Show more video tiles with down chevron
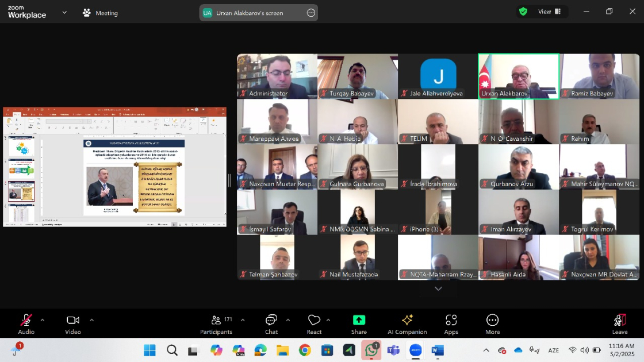 click(x=438, y=288)
